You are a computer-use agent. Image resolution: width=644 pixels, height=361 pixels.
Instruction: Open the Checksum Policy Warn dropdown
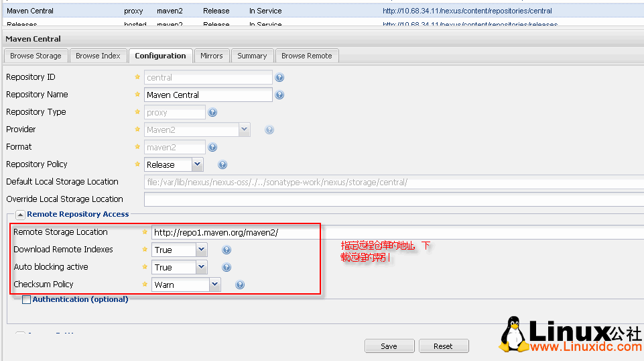215,285
